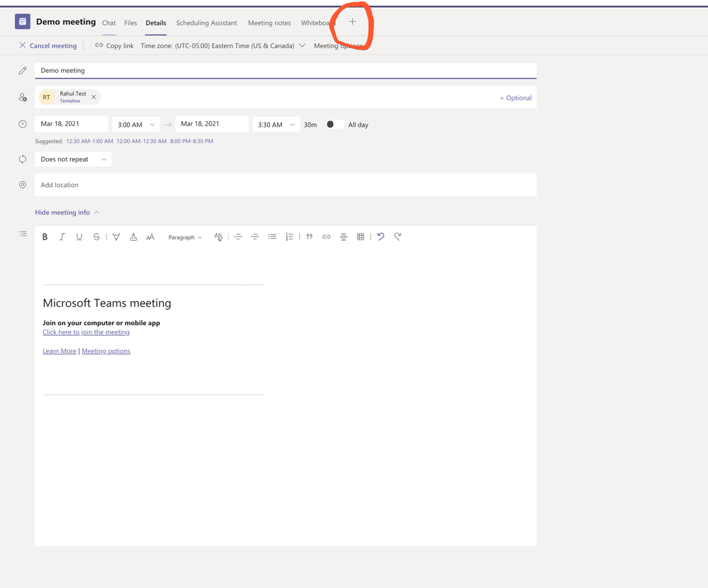The image size is (708, 588).
Task: Insert a hyperlink in description
Action: 327,237
